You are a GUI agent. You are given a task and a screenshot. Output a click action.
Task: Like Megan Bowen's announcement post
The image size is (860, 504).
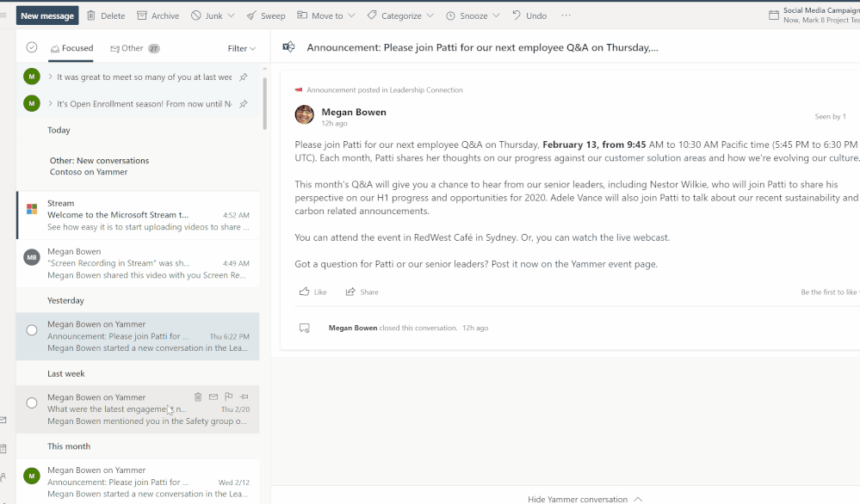312,292
